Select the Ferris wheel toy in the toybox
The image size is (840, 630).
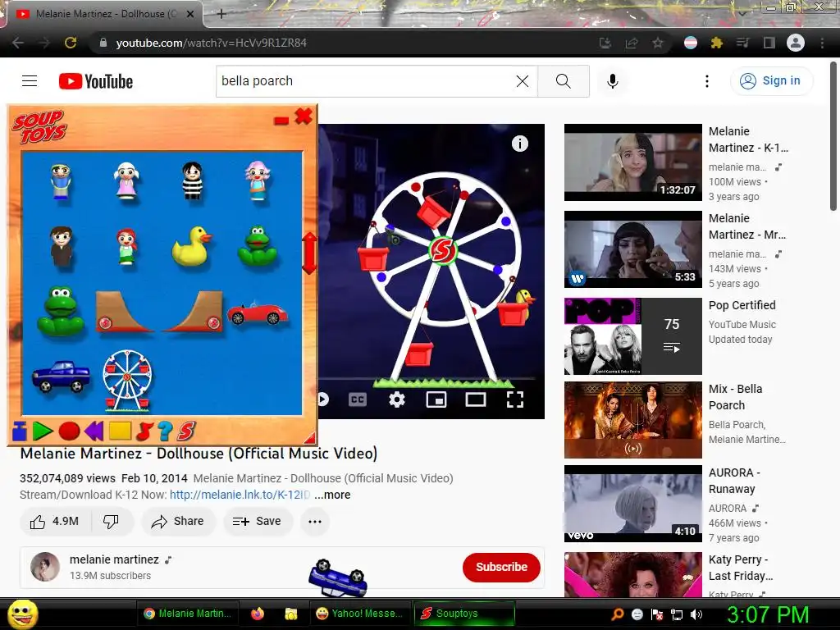[x=127, y=381]
